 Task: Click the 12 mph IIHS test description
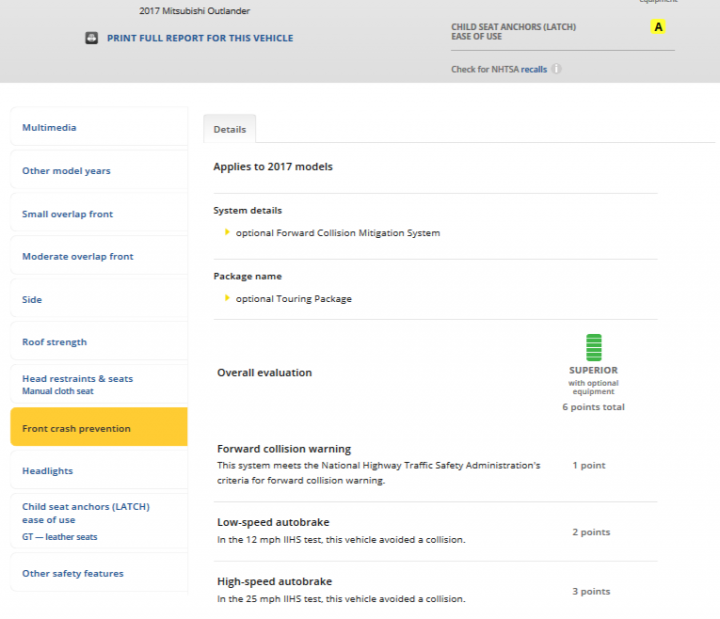[341, 540]
